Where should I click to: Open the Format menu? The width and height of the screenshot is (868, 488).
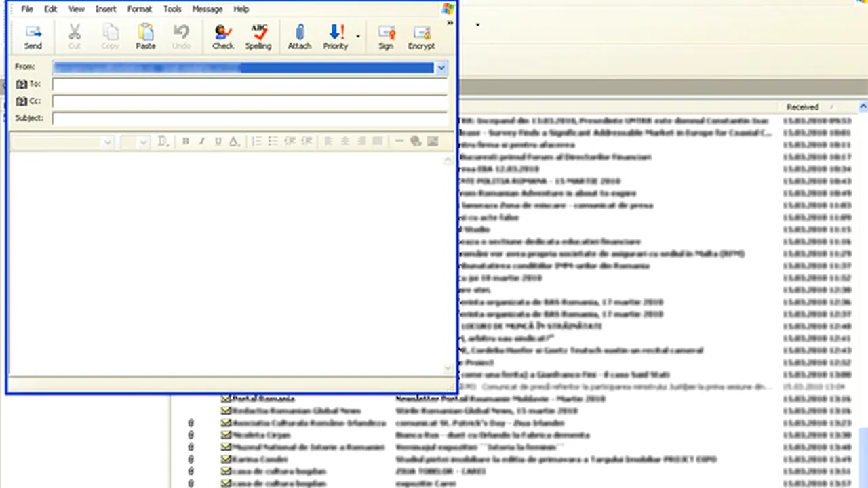pos(140,9)
